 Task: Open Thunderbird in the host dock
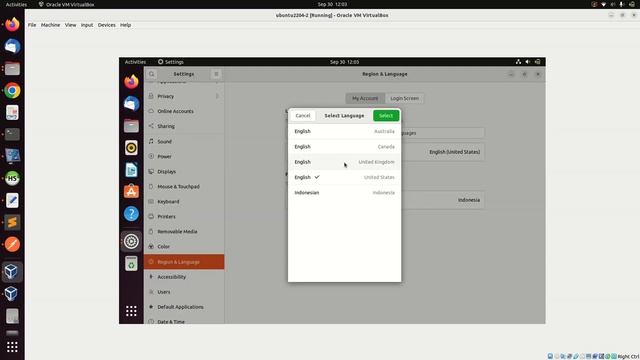coord(12,47)
